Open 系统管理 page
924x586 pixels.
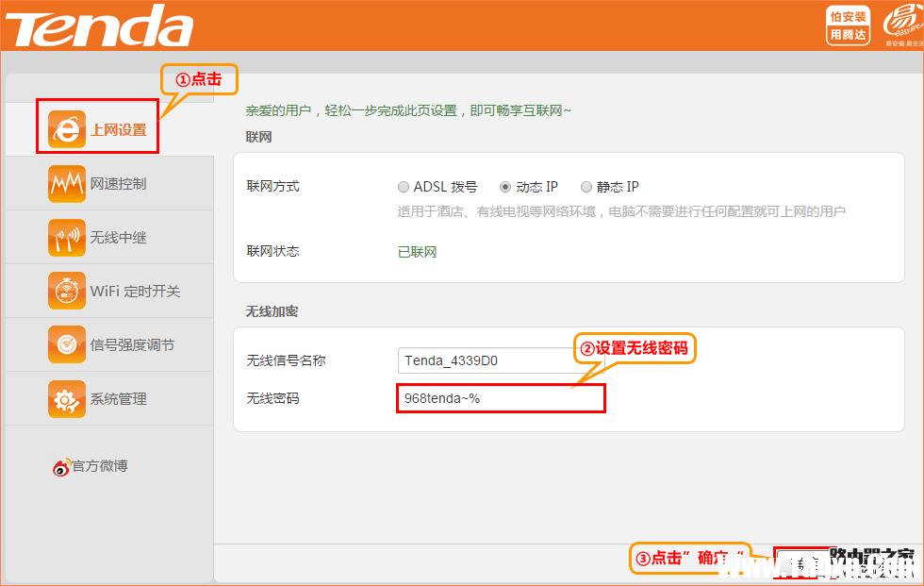pos(109,398)
